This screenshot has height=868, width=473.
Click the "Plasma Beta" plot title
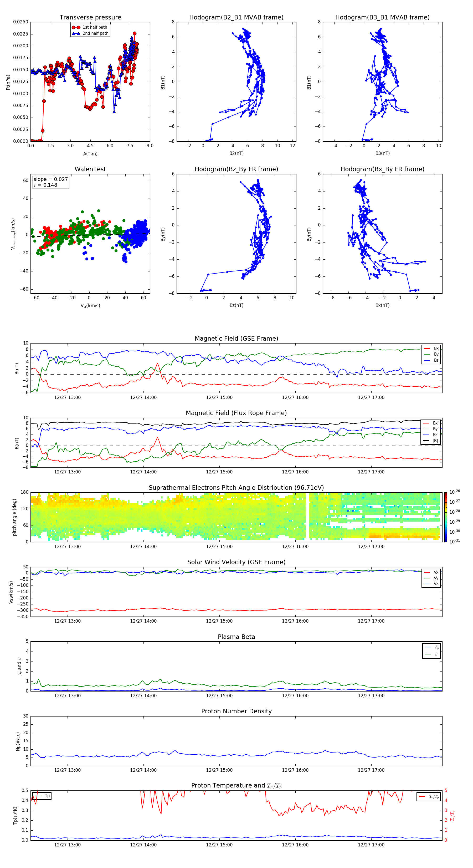(x=236, y=637)
